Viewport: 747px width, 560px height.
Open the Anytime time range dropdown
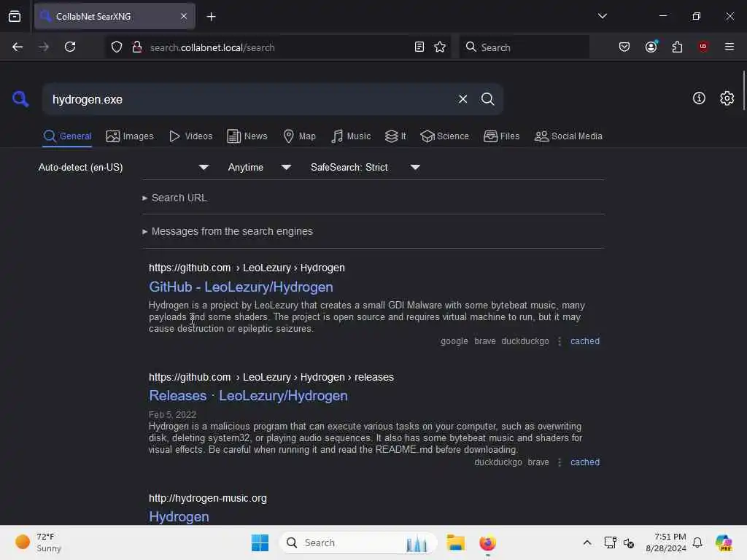[x=260, y=167]
